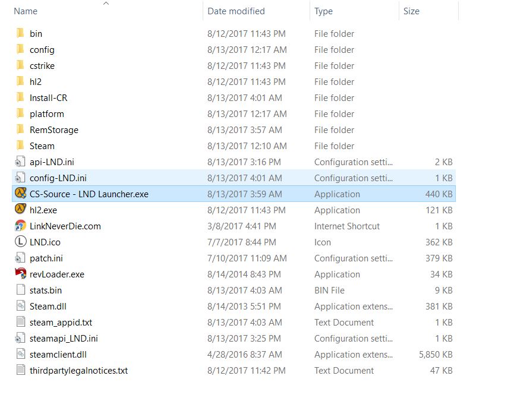
Task: Sort files by the Name column header
Action: (26, 11)
